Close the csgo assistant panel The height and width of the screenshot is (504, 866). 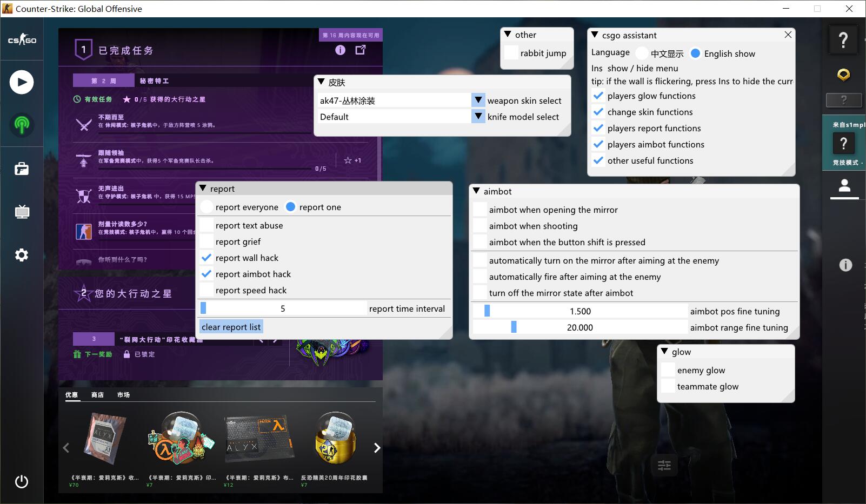(788, 35)
